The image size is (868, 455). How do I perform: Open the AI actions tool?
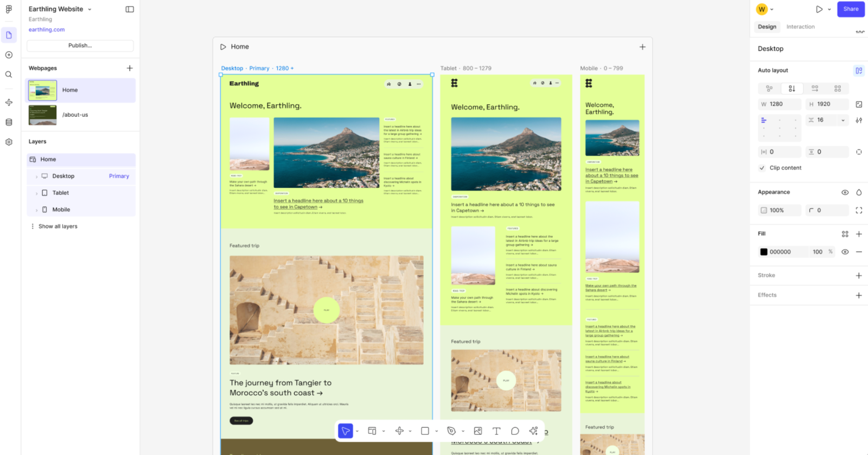click(x=533, y=431)
